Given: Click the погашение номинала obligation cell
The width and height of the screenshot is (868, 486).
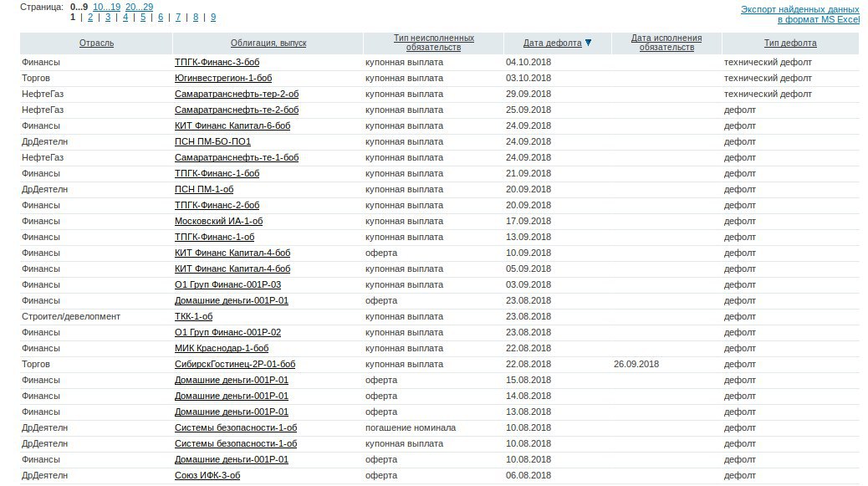Looking at the screenshot, I should 411,428.
